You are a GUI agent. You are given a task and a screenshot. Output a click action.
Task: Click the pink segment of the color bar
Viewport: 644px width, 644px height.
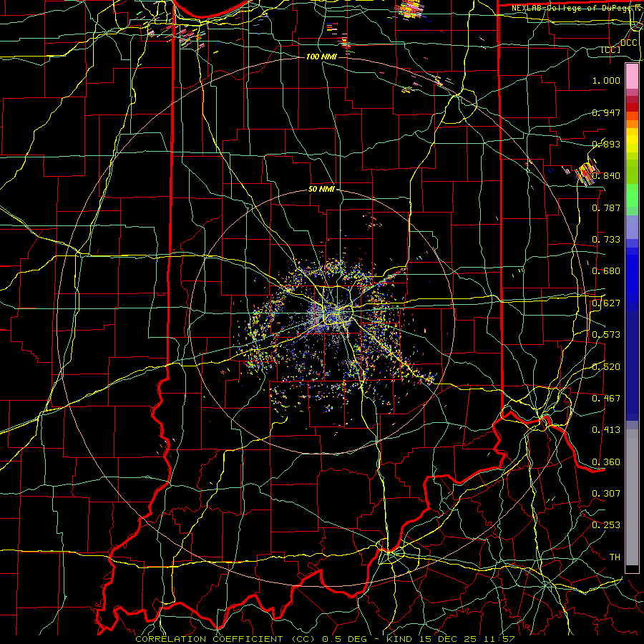coord(632,76)
